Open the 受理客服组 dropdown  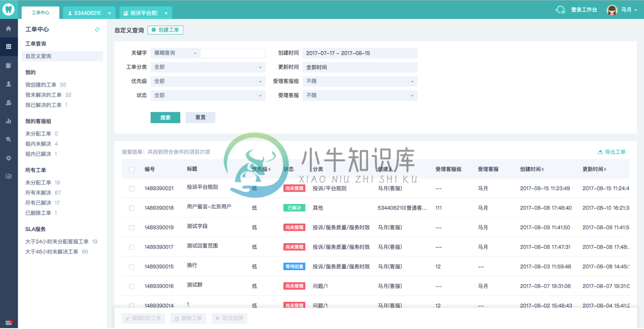[360, 81]
